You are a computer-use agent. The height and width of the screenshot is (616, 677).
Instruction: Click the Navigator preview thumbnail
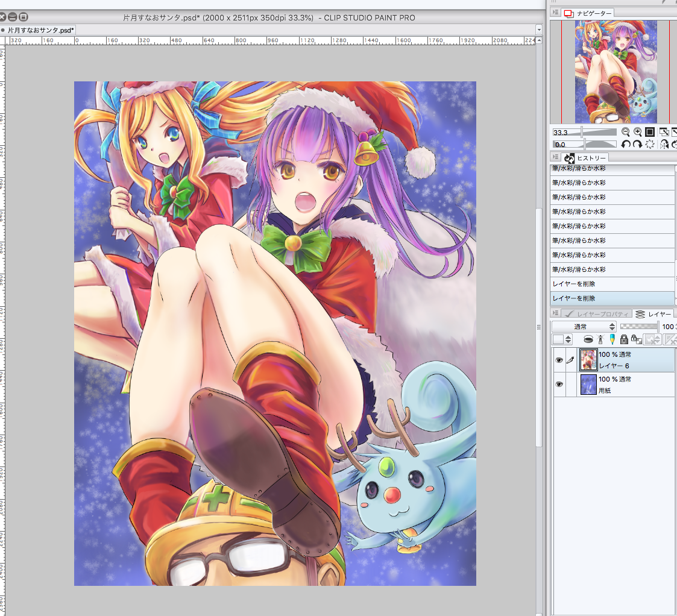tap(616, 72)
